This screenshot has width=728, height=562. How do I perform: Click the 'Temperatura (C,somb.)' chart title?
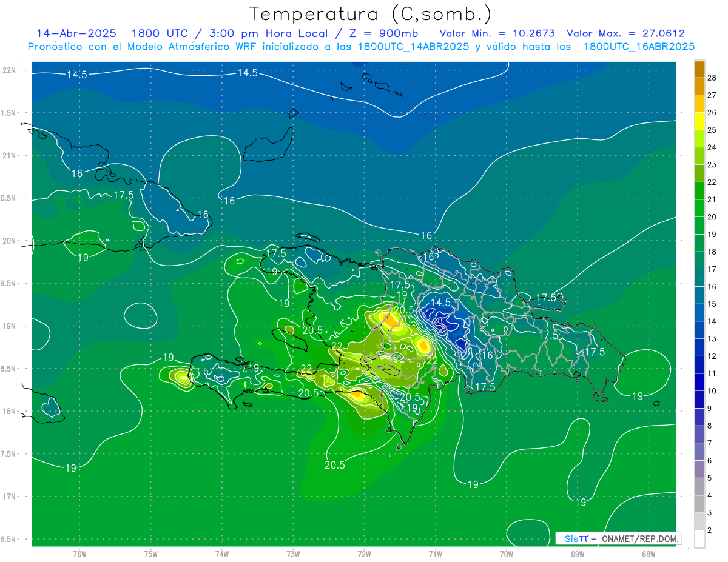(x=371, y=14)
